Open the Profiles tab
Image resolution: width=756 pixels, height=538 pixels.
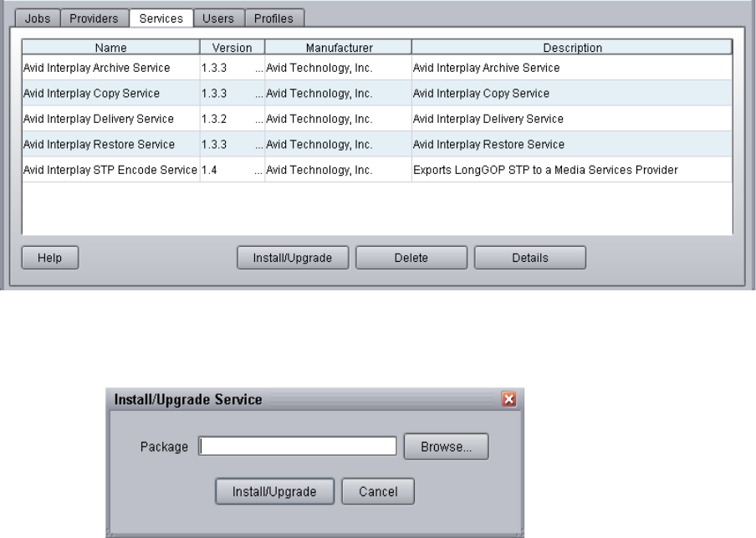tap(273, 18)
